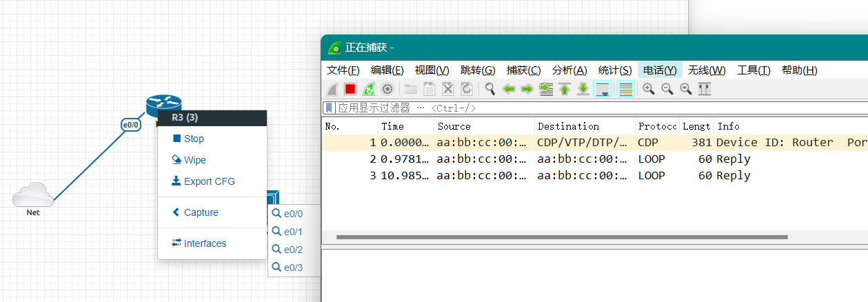Image resolution: width=868 pixels, height=302 pixels.
Task: Open the 无线(W) menu
Action: (x=707, y=70)
